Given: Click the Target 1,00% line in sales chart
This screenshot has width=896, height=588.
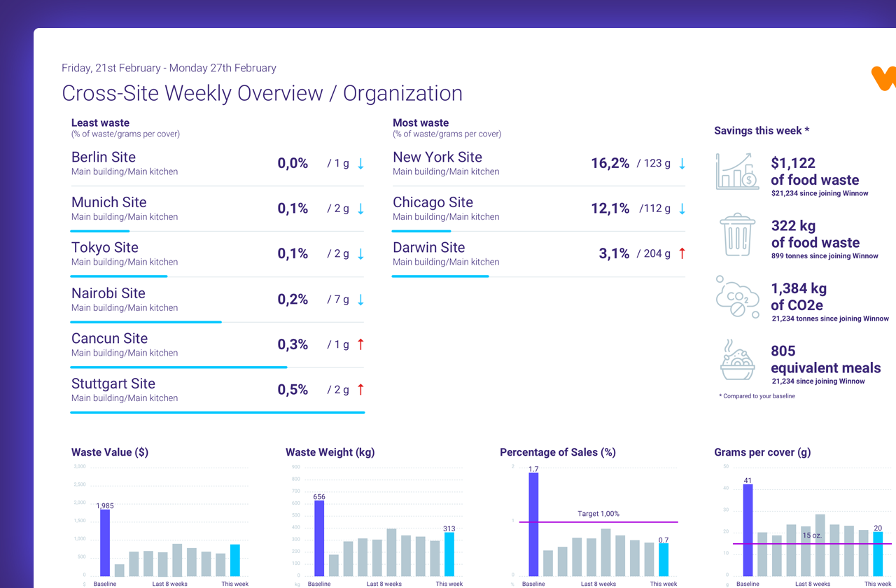Looking at the screenshot, I should click(x=598, y=521).
